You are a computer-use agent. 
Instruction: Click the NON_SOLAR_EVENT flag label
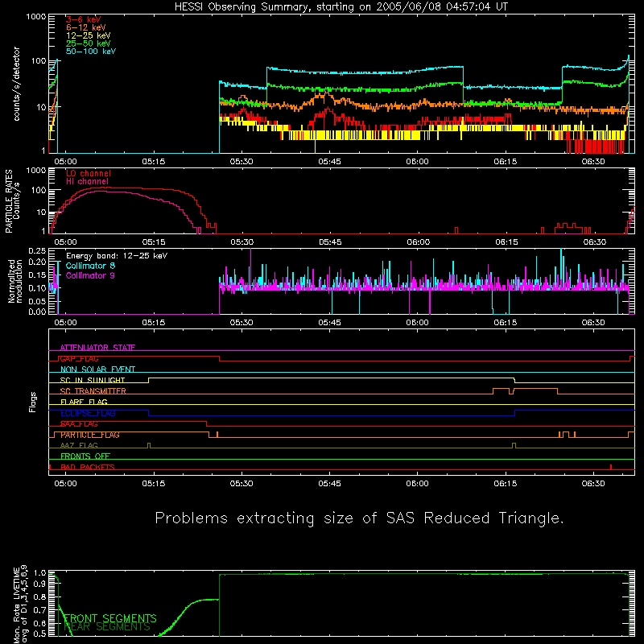click(97, 369)
